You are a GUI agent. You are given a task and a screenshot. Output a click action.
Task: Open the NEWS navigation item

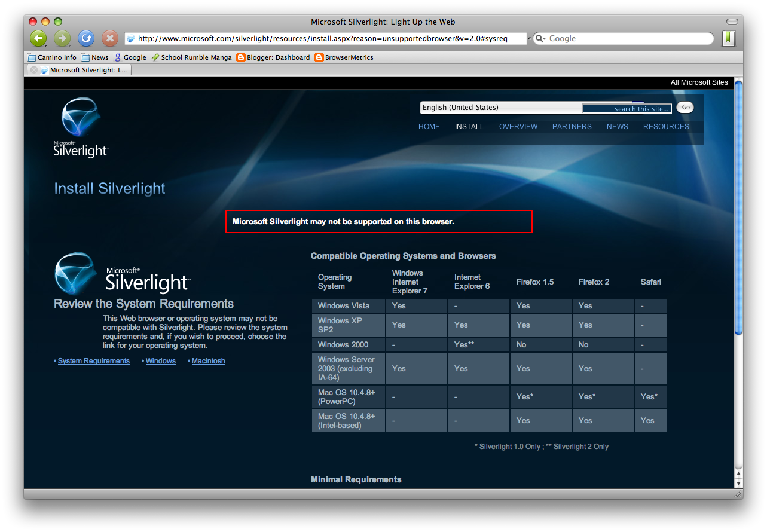618,127
